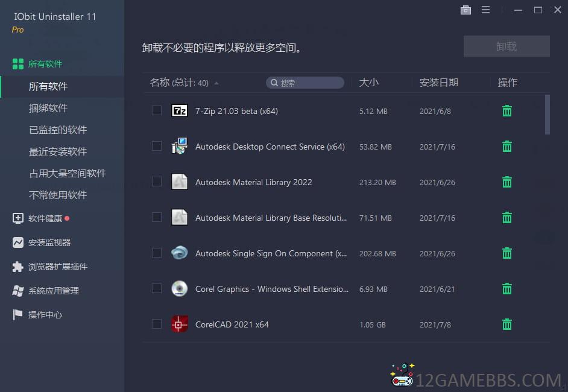Open the toolbox icon in title bar
Viewport: 568px width, 392px height.
(x=465, y=10)
